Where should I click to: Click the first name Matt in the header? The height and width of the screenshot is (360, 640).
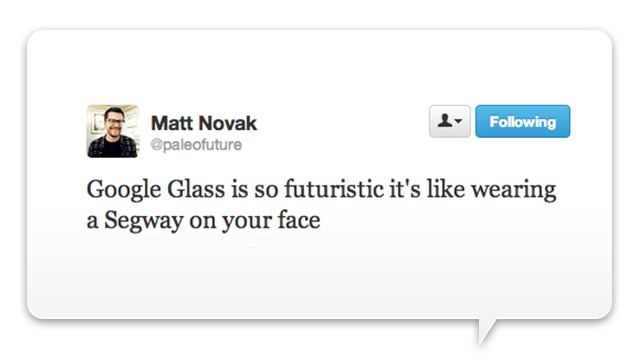[171, 123]
